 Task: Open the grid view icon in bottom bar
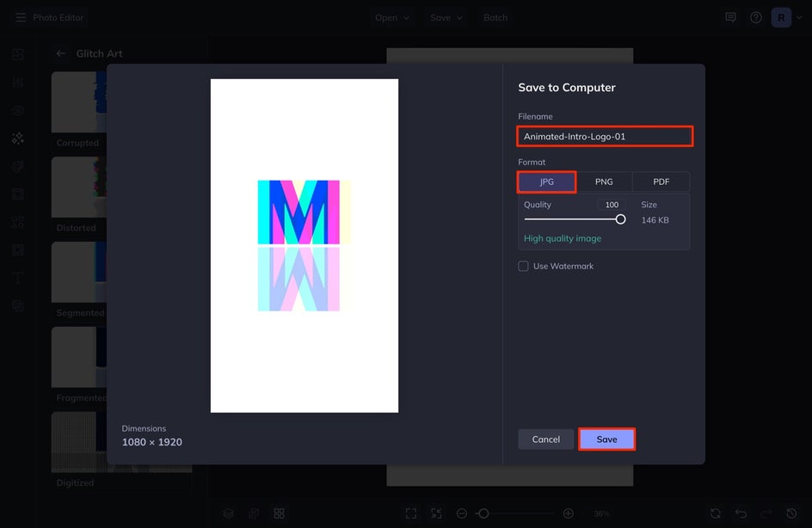[x=279, y=513]
